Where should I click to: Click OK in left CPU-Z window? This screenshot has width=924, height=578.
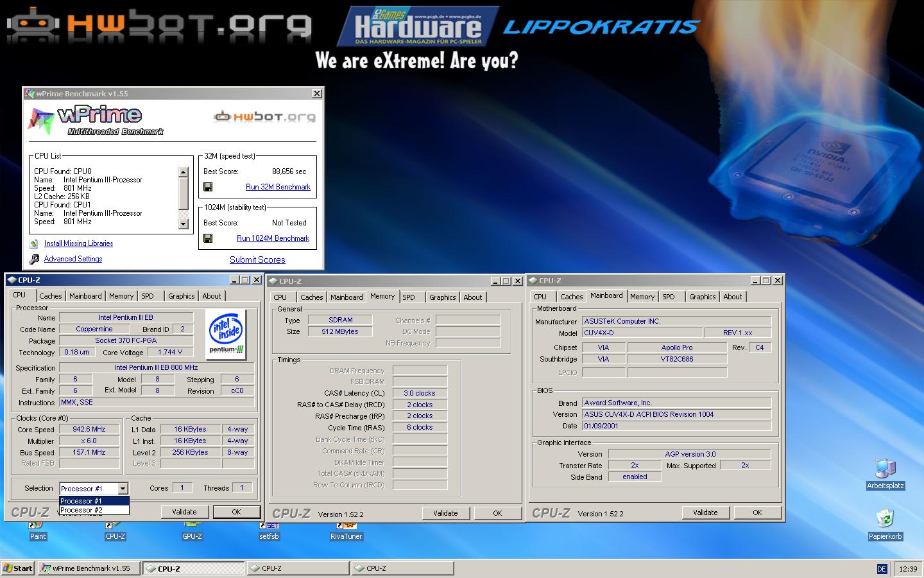point(236,512)
